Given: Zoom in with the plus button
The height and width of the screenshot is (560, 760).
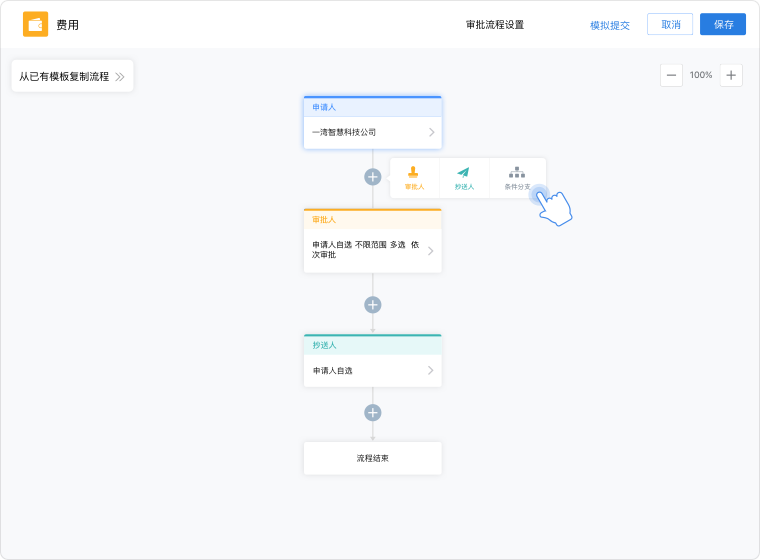Looking at the screenshot, I should pos(731,75).
